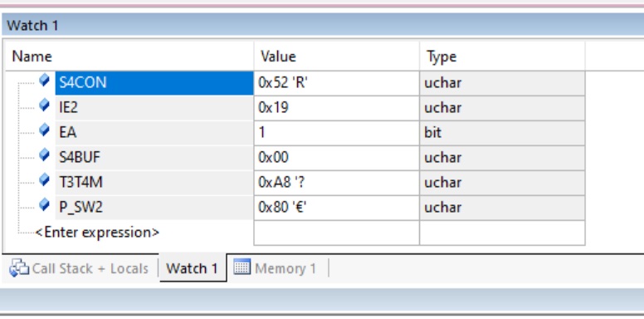This screenshot has height=319, width=644.
Task: Select the Watch 1 tab
Action: click(x=192, y=268)
